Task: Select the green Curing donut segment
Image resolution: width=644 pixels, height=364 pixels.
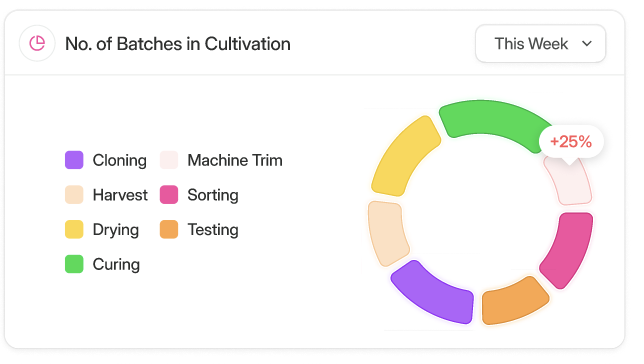Action: (x=493, y=119)
